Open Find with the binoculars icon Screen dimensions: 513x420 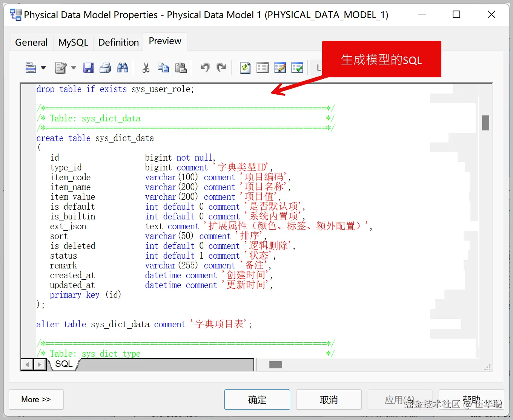[123, 67]
